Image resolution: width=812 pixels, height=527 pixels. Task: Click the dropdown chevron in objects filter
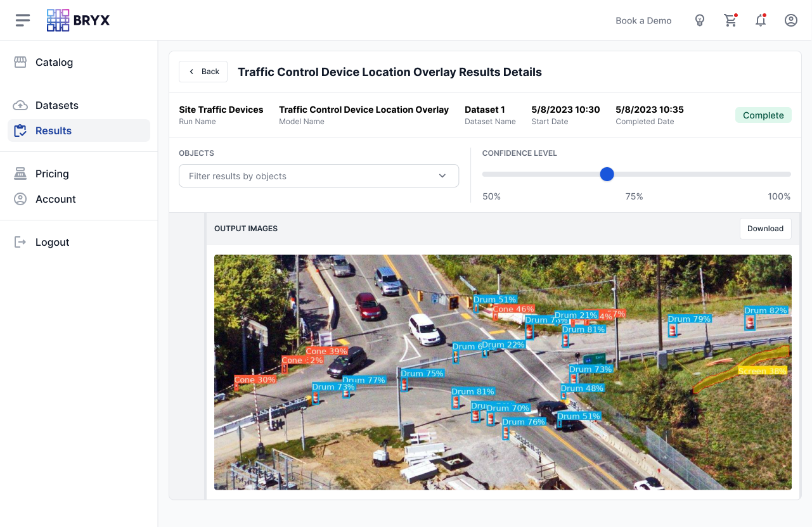(x=442, y=176)
